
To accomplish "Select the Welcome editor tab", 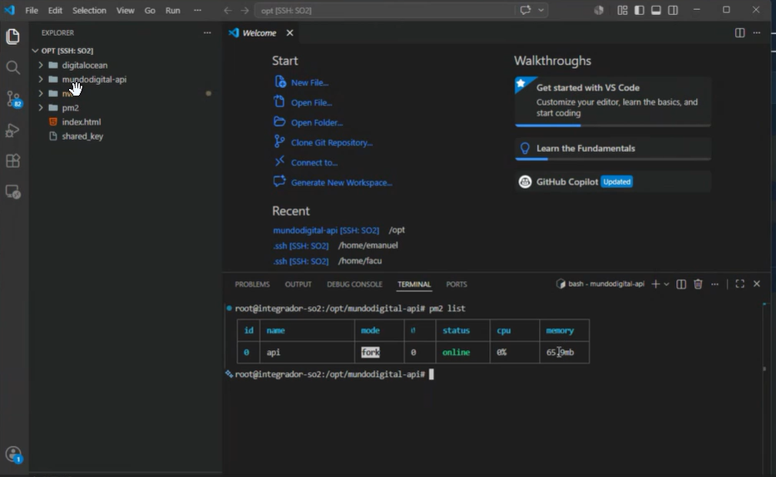I will (x=261, y=33).
